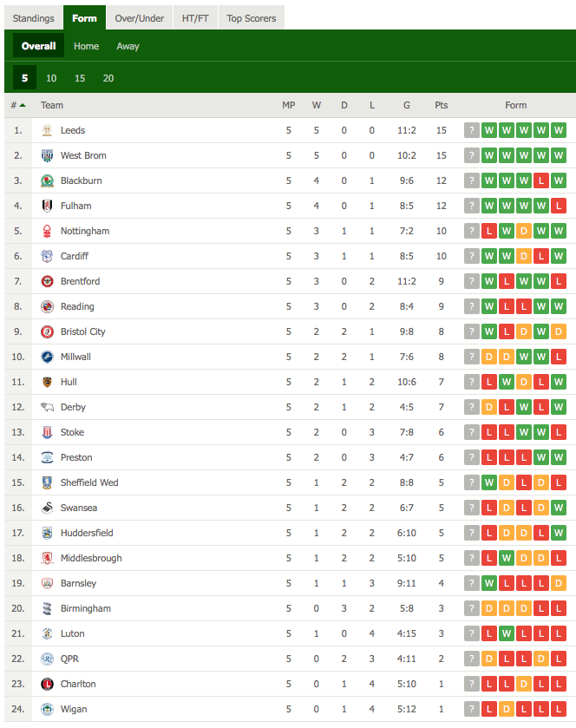Select the Away form filter
Screen dimensions: 576x728
coord(128,46)
